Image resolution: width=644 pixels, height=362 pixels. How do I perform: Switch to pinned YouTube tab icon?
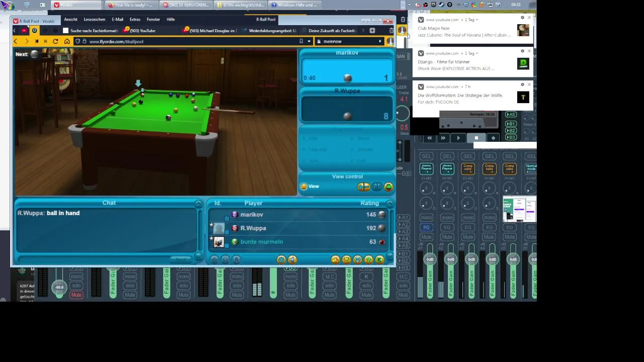24,31
